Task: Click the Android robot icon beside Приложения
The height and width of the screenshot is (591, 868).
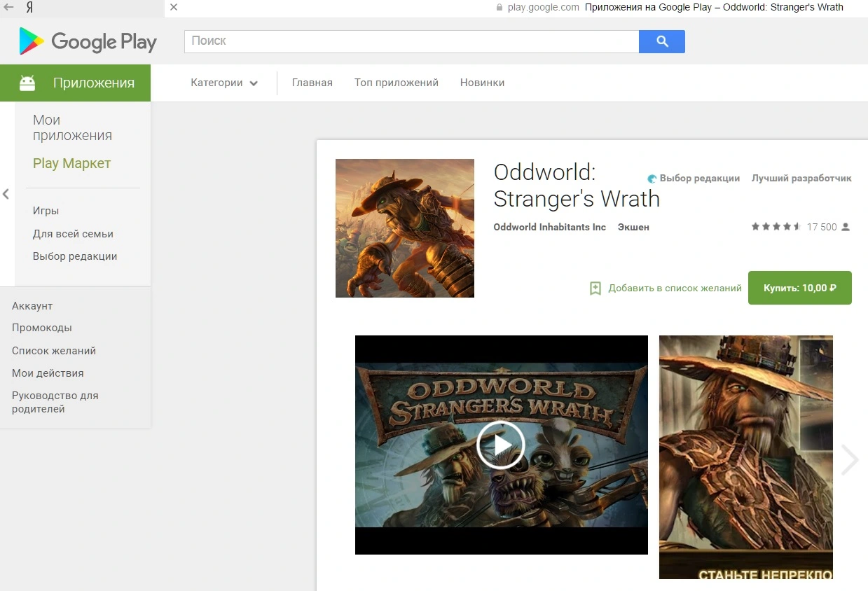Action: [27, 83]
